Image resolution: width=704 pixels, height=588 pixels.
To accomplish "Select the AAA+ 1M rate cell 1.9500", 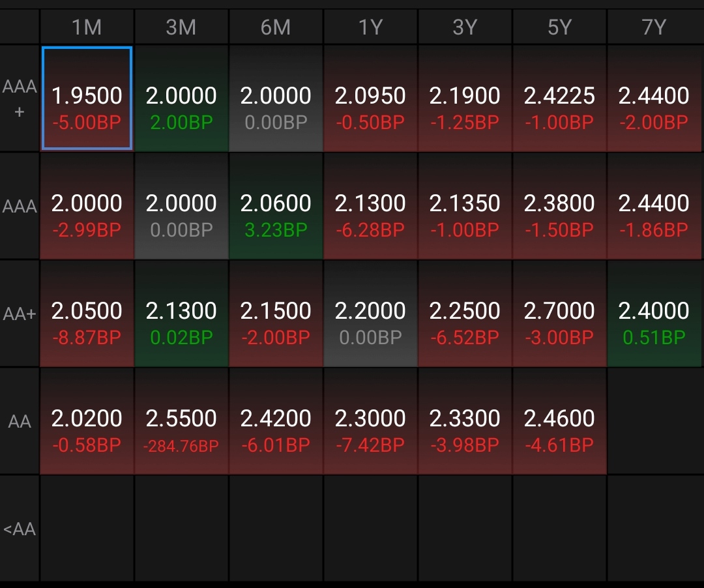I will (87, 98).
